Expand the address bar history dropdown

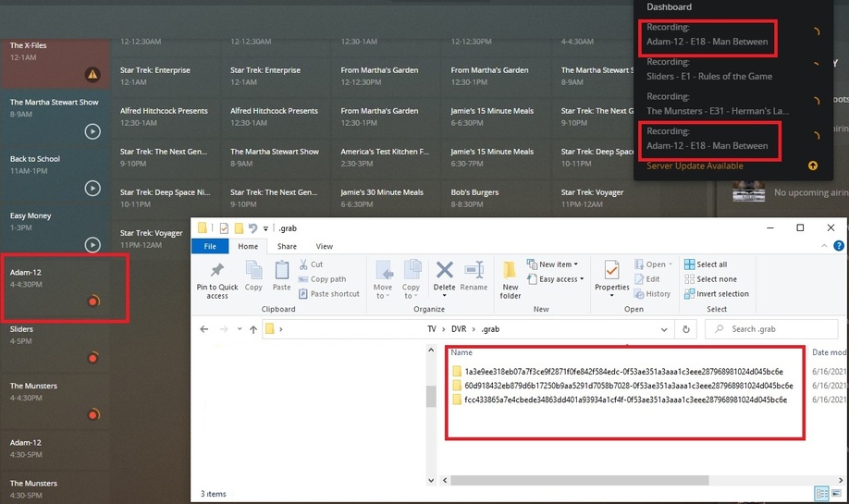tap(664, 329)
